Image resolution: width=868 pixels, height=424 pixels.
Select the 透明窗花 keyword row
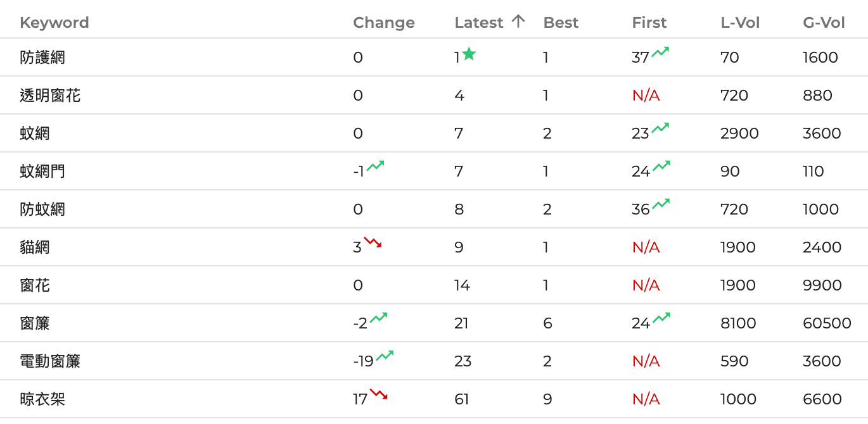[x=50, y=96]
